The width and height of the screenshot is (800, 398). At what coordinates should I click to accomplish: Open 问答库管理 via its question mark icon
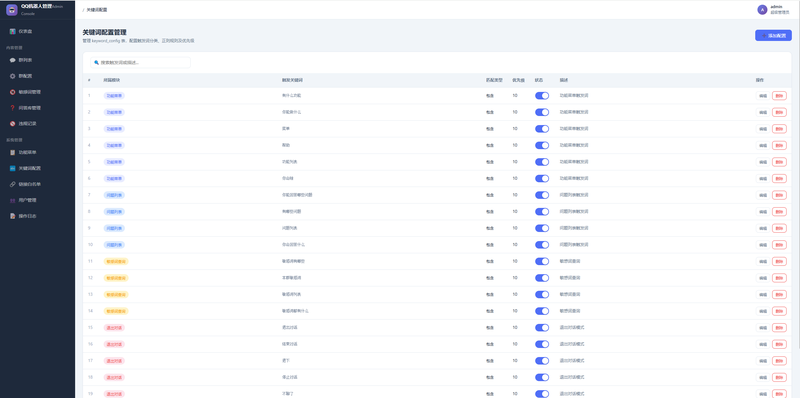coord(12,108)
